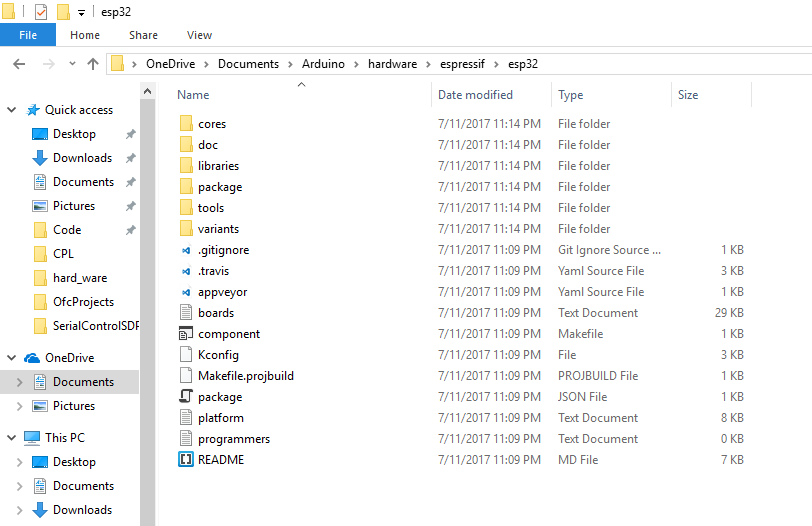Select the tools folder icon
812x526 pixels.
pos(186,208)
